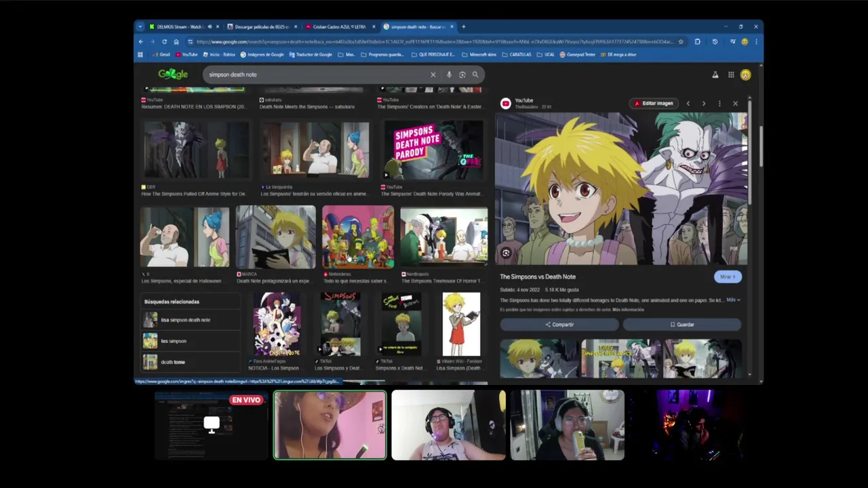Expand the UCAL bookmark folder
Image resolution: width=868 pixels, height=488 pixels.
pos(546,54)
